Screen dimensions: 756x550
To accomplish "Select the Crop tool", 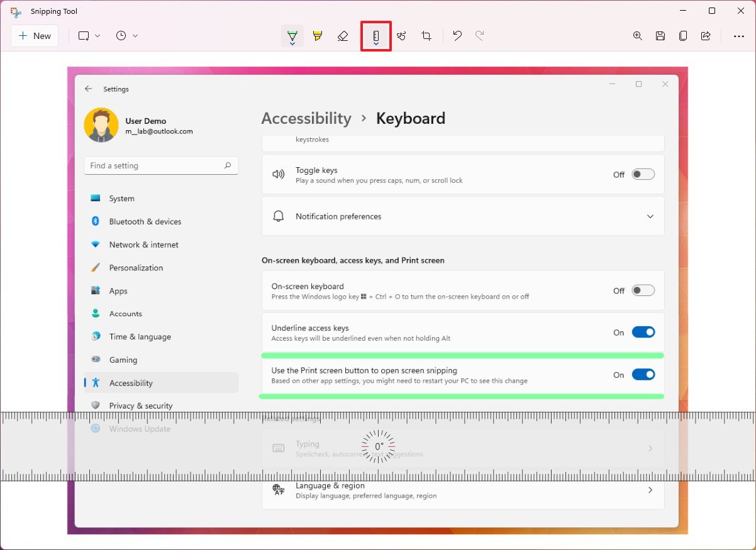I will point(426,36).
